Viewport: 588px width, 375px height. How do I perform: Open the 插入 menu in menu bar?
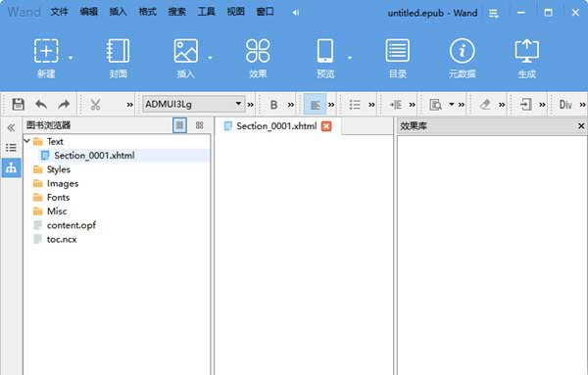point(119,12)
